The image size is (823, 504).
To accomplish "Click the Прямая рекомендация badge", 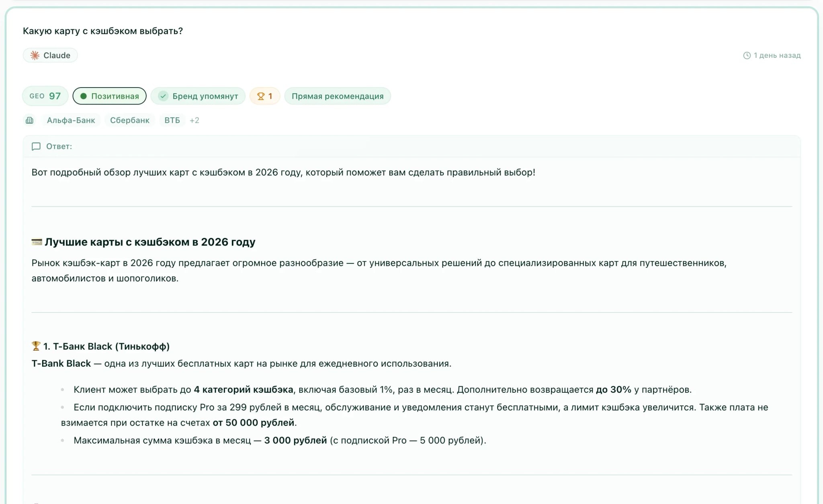I will [x=338, y=96].
